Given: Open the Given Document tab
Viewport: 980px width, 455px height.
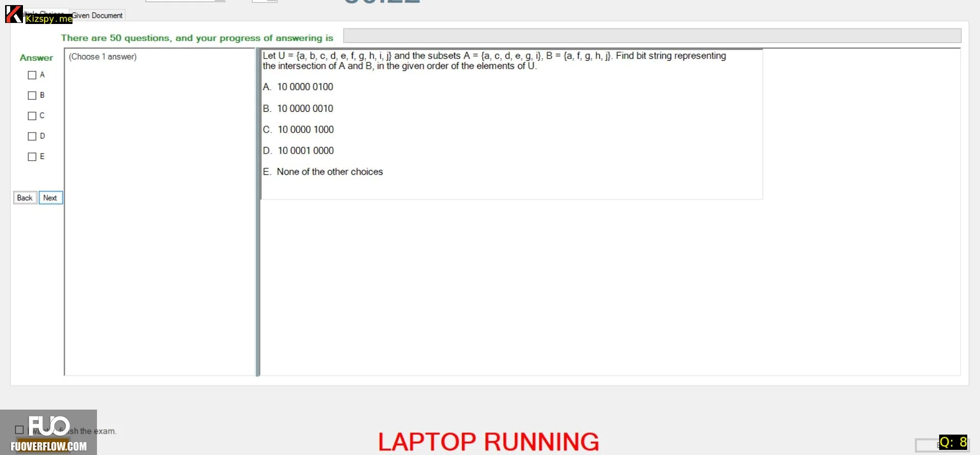Looking at the screenshot, I should tap(97, 16).
